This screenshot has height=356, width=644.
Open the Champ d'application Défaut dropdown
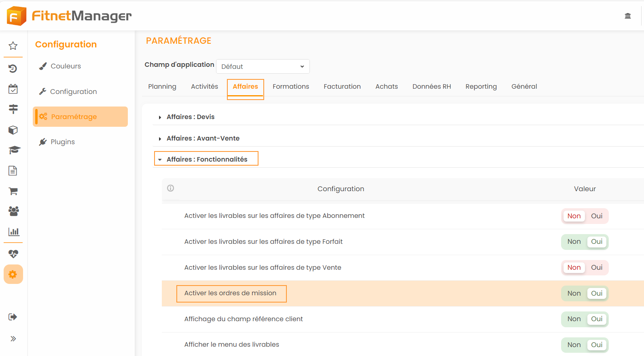click(263, 66)
